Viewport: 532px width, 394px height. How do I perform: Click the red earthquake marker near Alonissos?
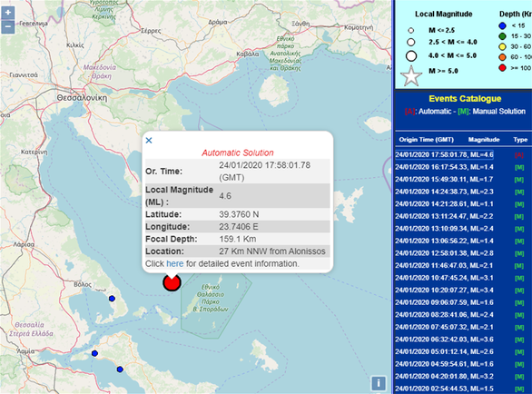point(172,282)
